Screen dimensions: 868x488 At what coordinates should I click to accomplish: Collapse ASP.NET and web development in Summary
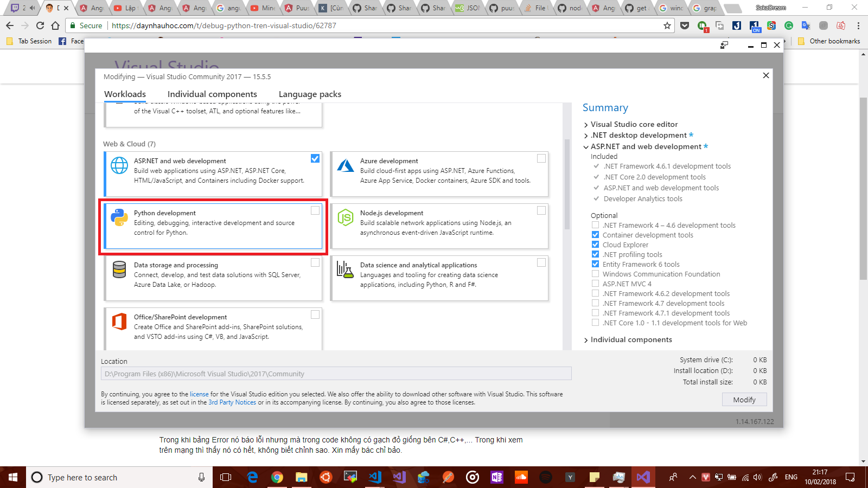(586, 147)
